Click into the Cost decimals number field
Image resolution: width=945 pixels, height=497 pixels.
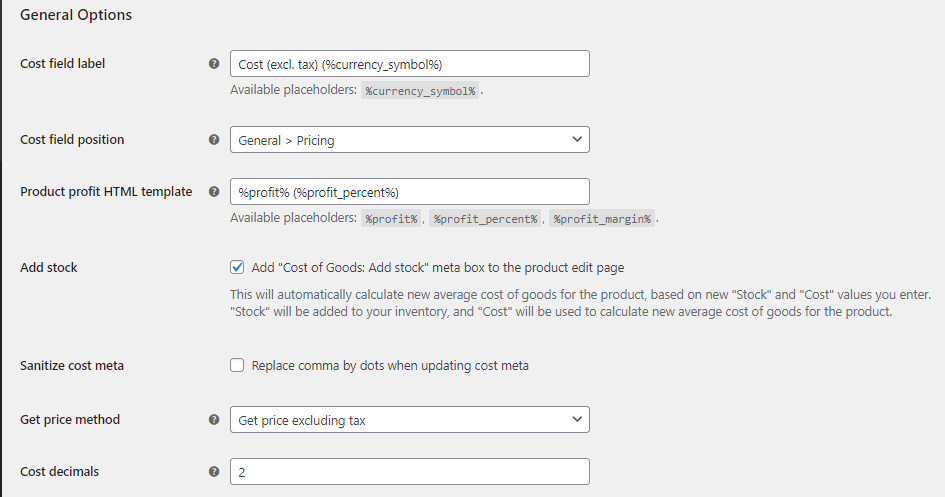(410, 472)
